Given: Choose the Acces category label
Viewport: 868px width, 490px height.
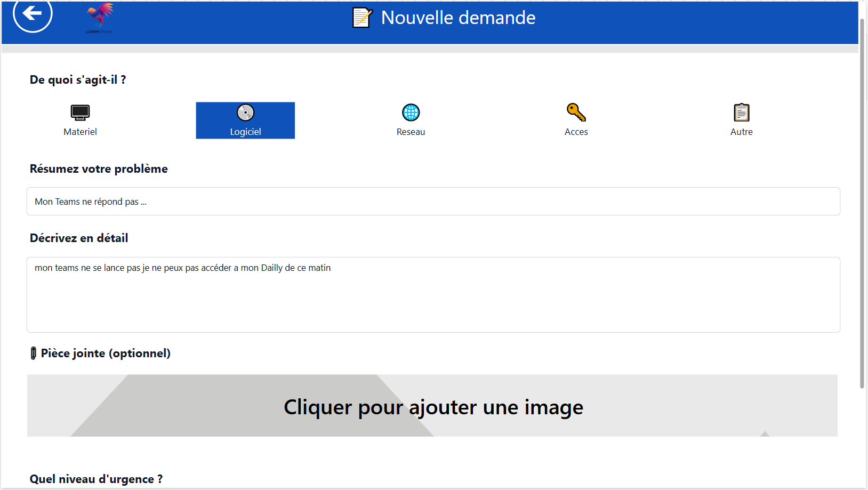Looking at the screenshot, I should tap(576, 132).
